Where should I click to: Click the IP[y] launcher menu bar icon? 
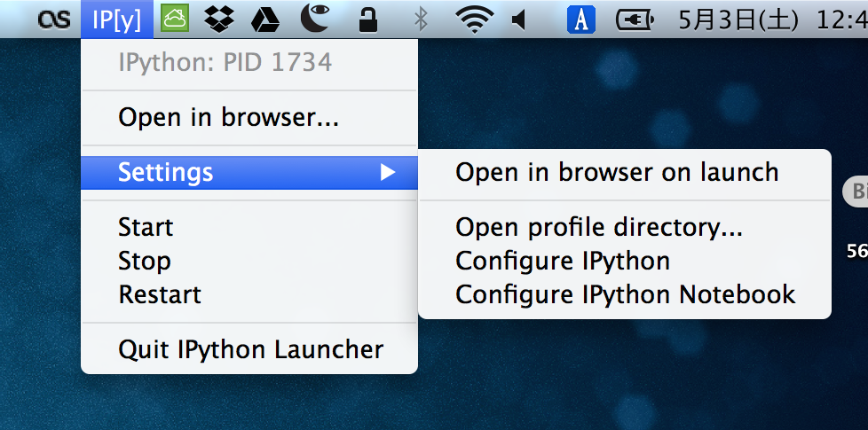(x=117, y=20)
